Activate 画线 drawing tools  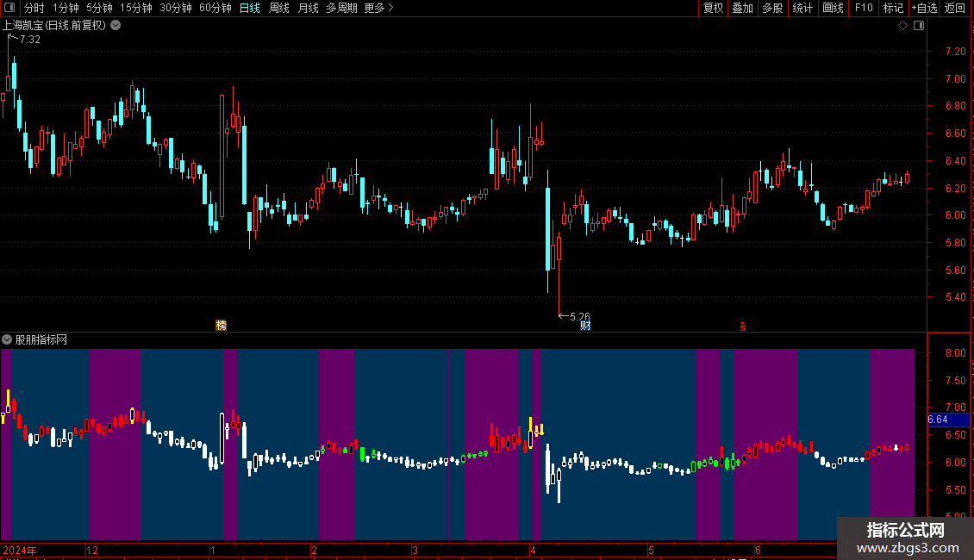[x=833, y=8]
